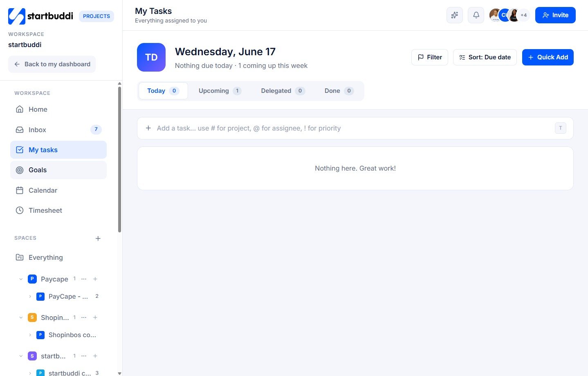The width and height of the screenshot is (588, 376).
Task: Click the 'Wednesday, June 17' heading
Action: 225,52
